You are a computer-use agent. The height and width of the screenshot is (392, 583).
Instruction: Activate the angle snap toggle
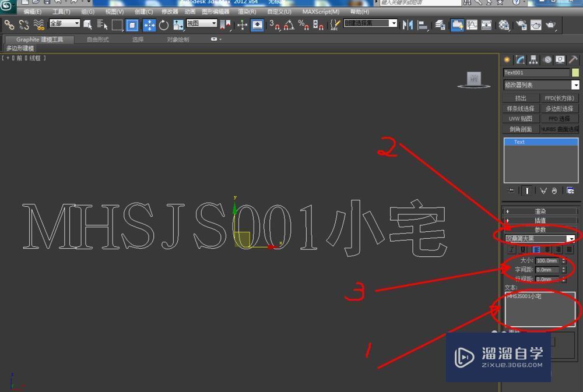tap(290, 26)
